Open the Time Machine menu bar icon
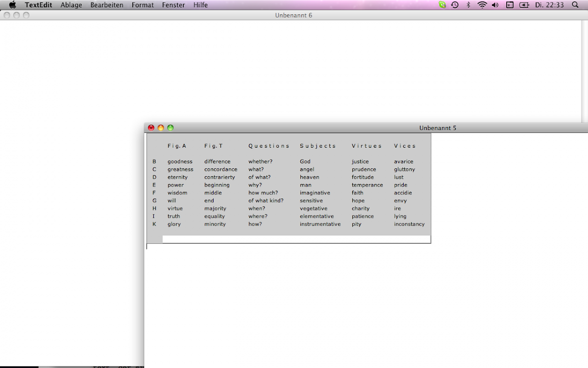Image resolution: width=588 pixels, height=368 pixels. click(455, 5)
